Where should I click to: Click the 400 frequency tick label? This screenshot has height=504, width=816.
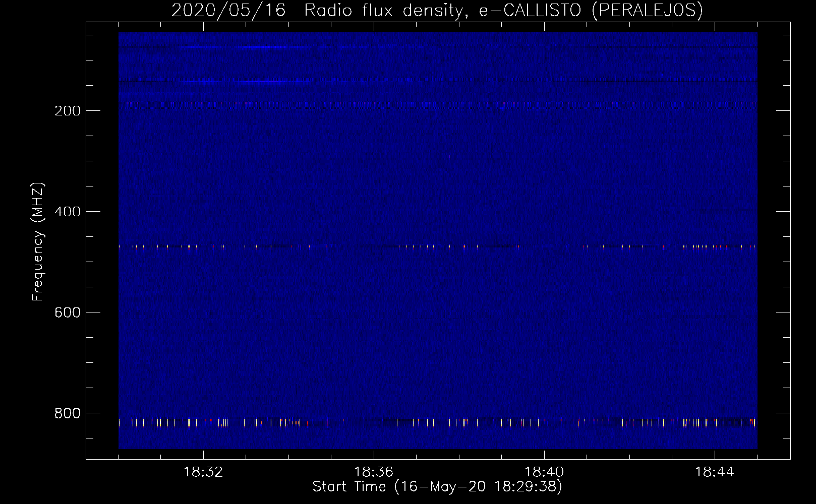click(68, 212)
